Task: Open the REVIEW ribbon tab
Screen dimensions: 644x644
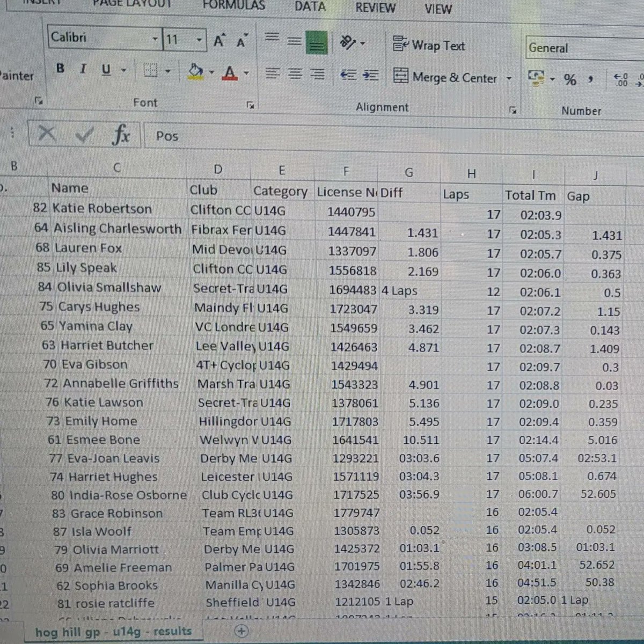Action: pyautogui.click(x=376, y=8)
